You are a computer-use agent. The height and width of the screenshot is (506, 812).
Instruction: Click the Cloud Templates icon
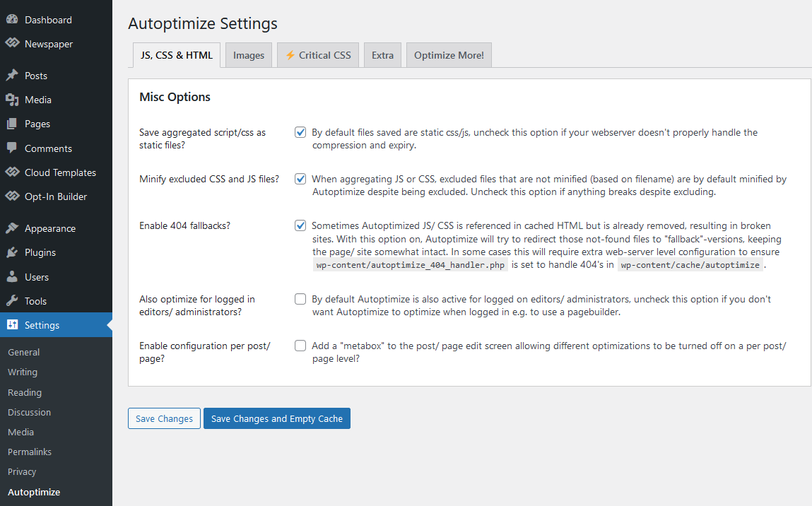[x=12, y=172]
